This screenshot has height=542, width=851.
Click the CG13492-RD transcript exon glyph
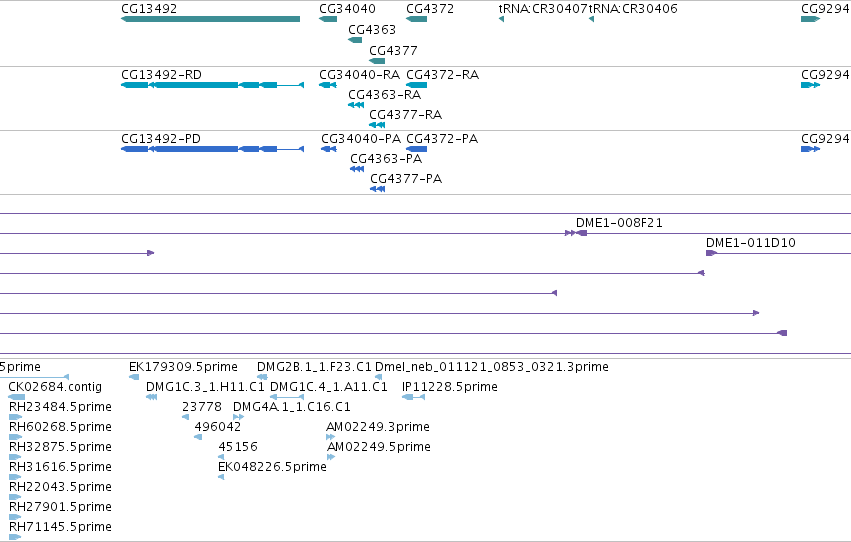[x=212, y=85]
